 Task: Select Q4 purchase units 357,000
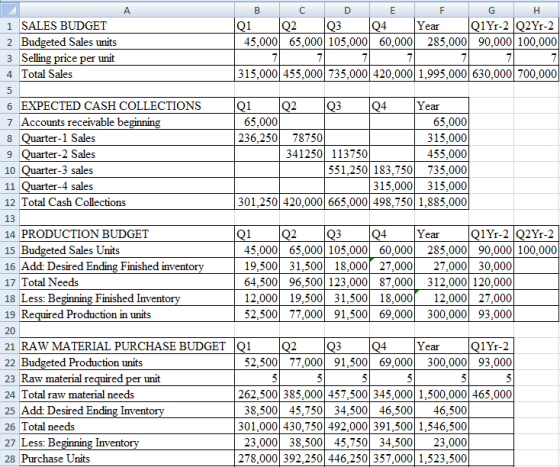pos(392,458)
